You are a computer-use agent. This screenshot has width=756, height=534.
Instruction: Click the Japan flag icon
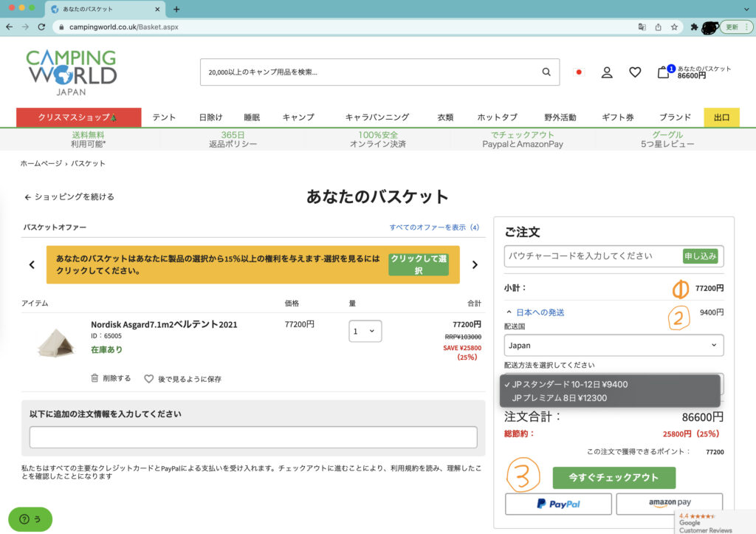pos(579,72)
